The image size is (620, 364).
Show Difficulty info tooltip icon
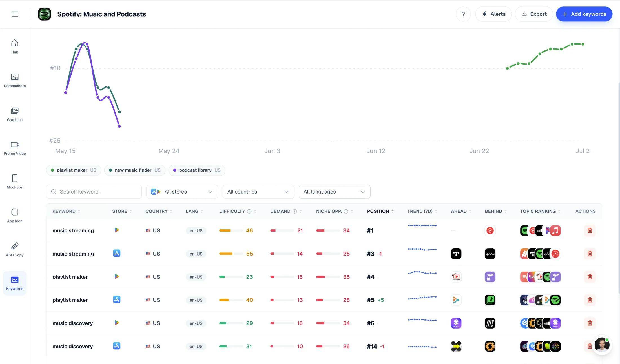pos(249,211)
